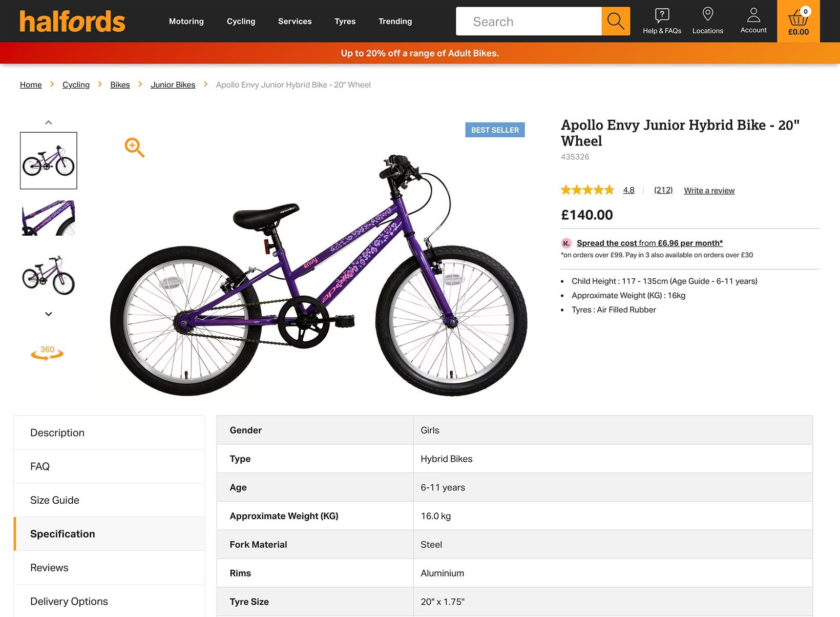This screenshot has height=617, width=840.
Task: Open the Cycling menu
Action: pos(241,21)
